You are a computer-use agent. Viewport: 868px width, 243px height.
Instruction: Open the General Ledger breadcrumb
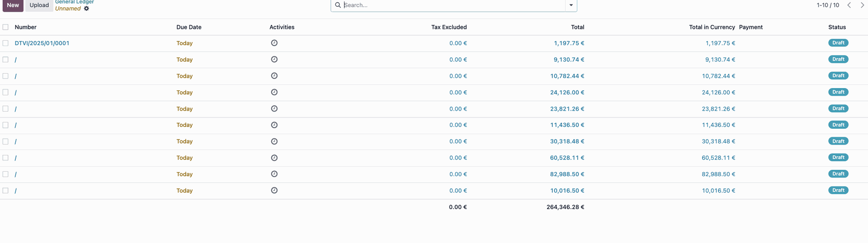(x=75, y=2)
